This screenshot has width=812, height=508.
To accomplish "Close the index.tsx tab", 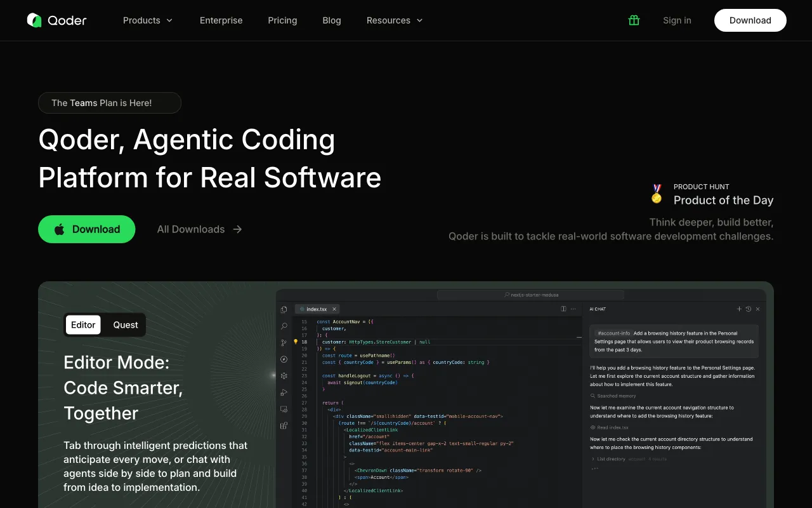I will [x=334, y=309].
